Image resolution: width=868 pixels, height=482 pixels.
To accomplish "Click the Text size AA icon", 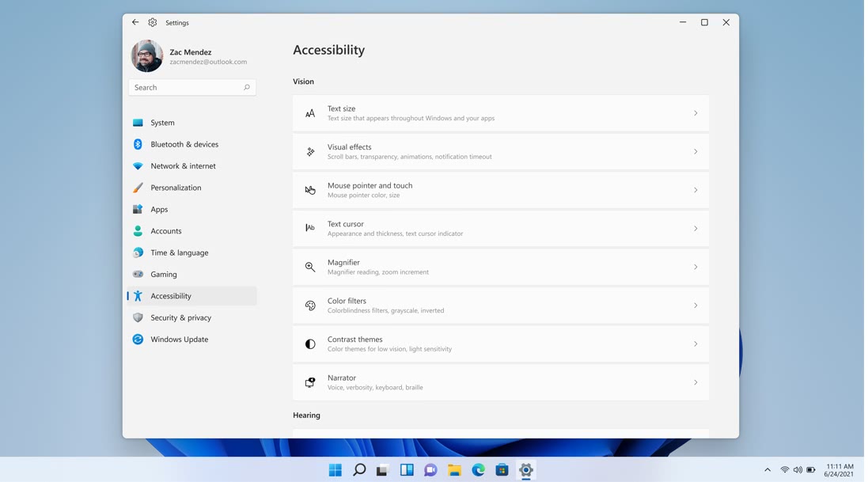I will point(310,114).
